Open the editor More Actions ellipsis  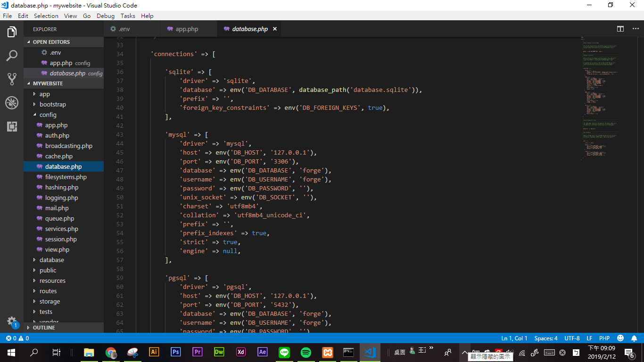636,29
